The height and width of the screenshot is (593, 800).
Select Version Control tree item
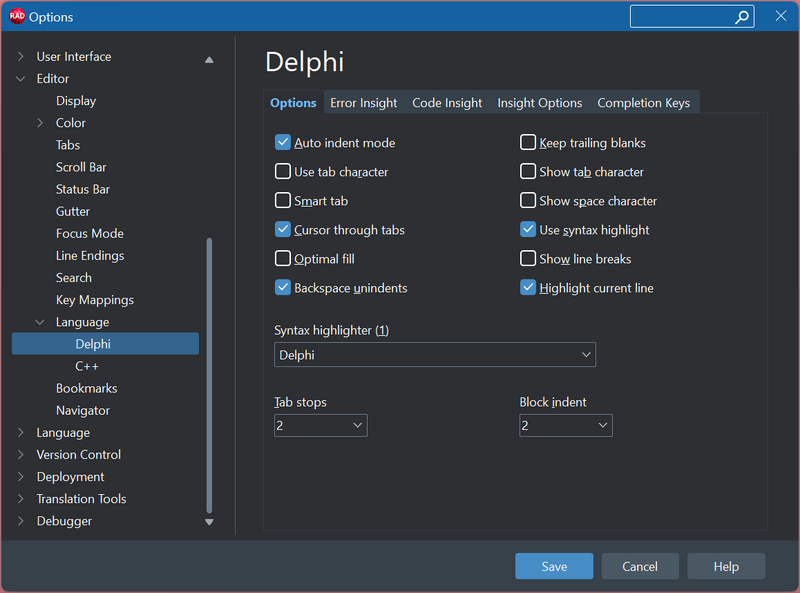79,455
